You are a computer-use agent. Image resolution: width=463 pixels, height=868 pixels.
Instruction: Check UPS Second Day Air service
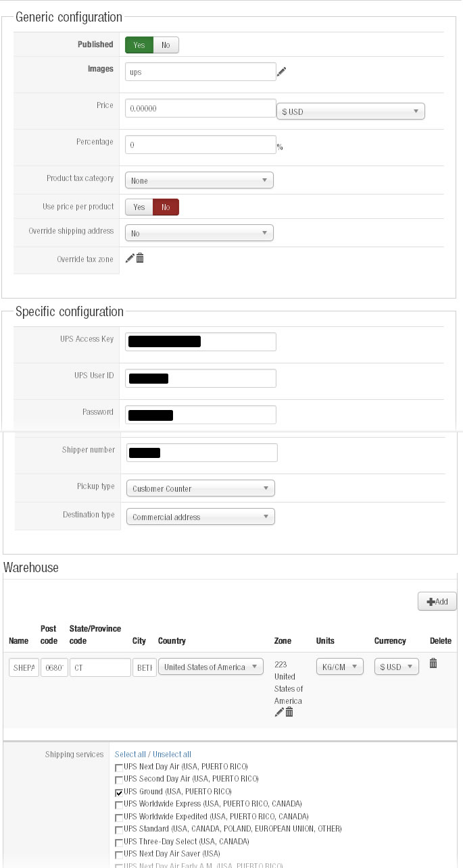(119, 780)
